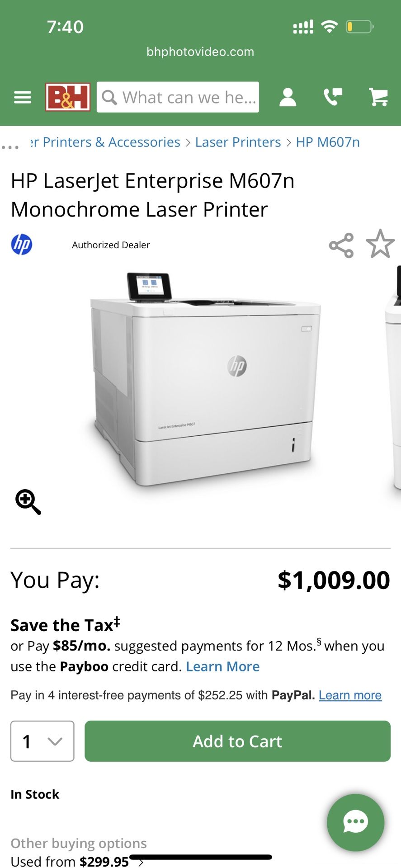
Task: Add the printer to cart
Action: (237, 741)
